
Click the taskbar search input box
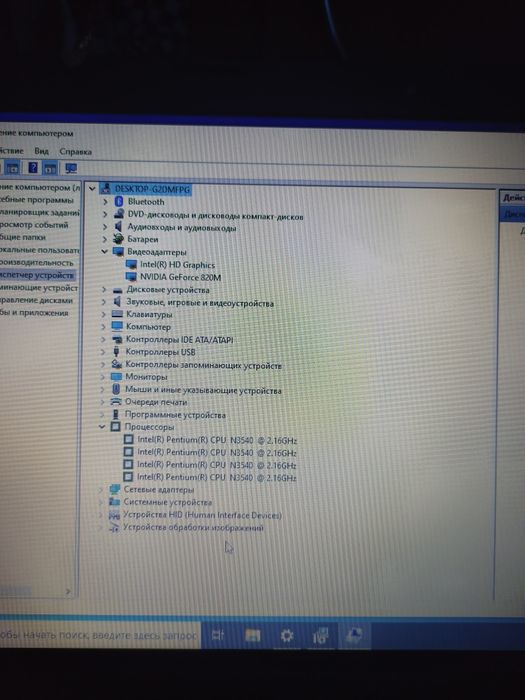tap(98, 635)
